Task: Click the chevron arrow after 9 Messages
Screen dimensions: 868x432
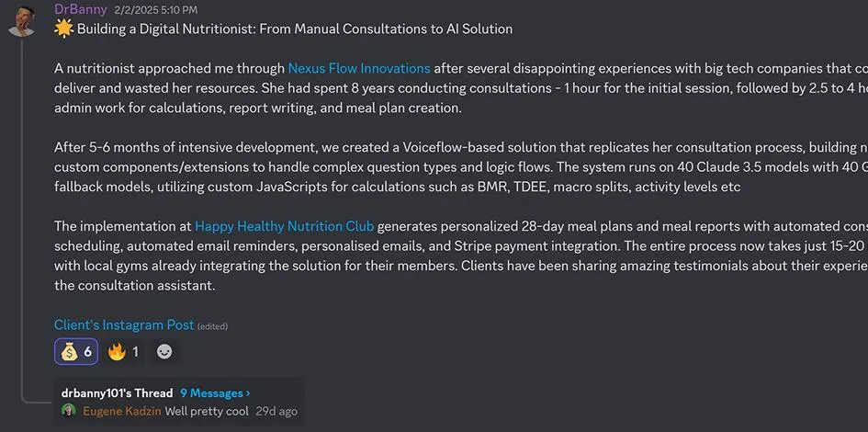Action: click(248, 393)
